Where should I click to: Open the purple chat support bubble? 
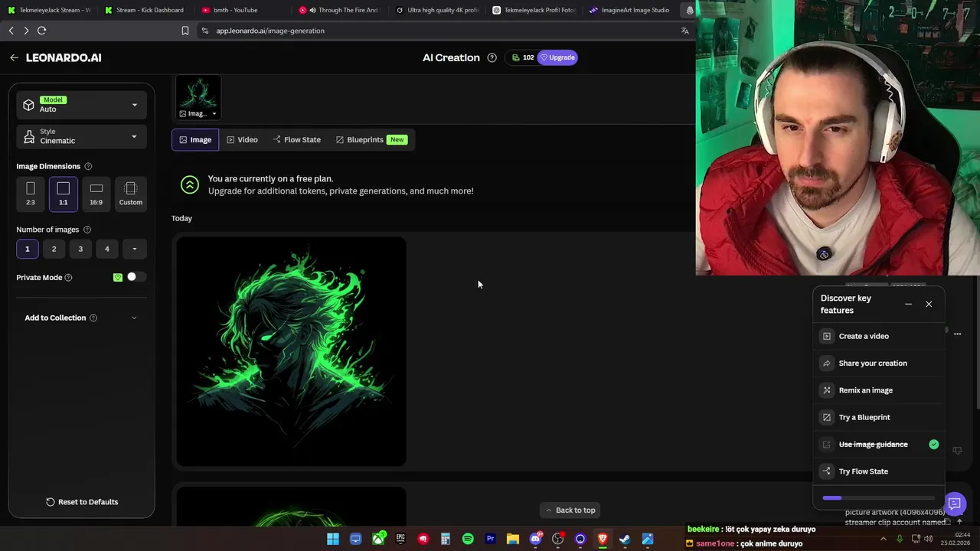[x=954, y=504]
